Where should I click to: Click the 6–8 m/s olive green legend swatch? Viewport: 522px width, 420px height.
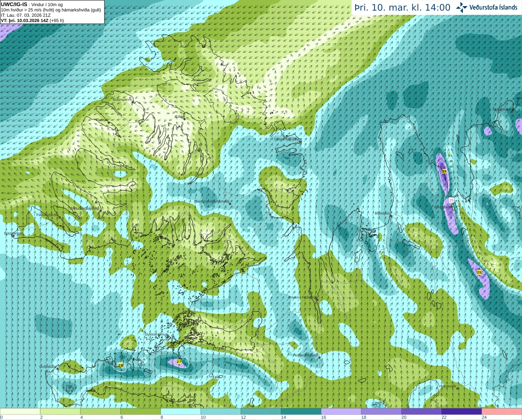[141, 411]
